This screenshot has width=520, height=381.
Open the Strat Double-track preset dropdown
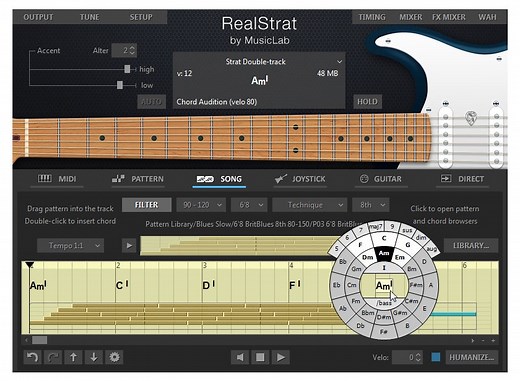[339, 62]
